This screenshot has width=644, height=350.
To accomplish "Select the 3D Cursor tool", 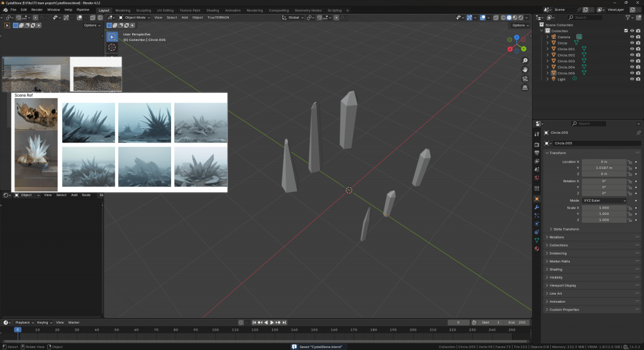I will tap(112, 47).
